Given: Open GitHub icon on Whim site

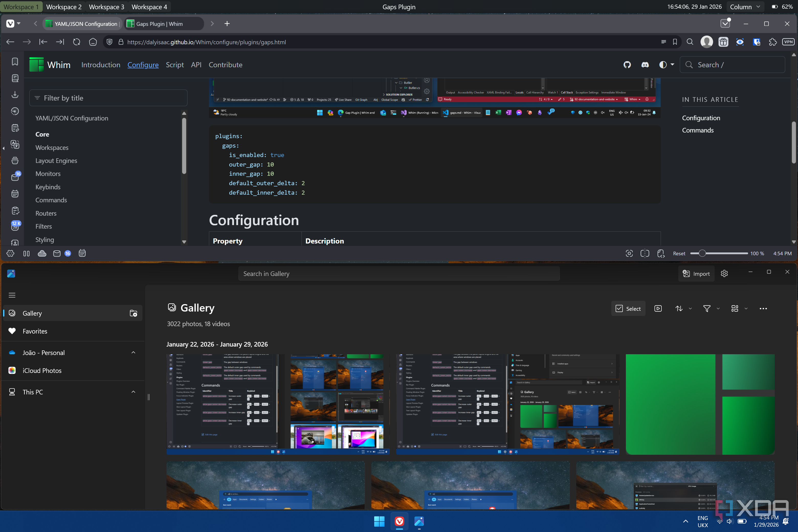Looking at the screenshot, I should click(627, 65).
